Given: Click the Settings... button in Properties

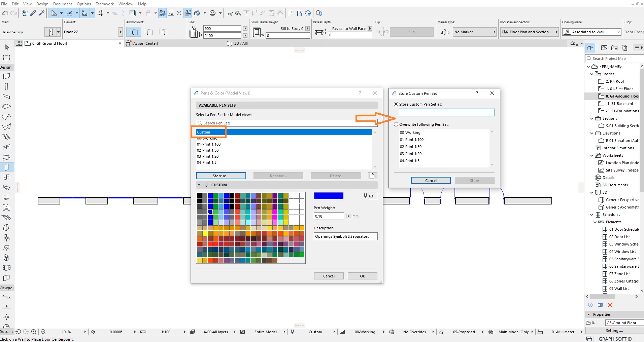Looking at the screenshot, I should tap(614, 331).
